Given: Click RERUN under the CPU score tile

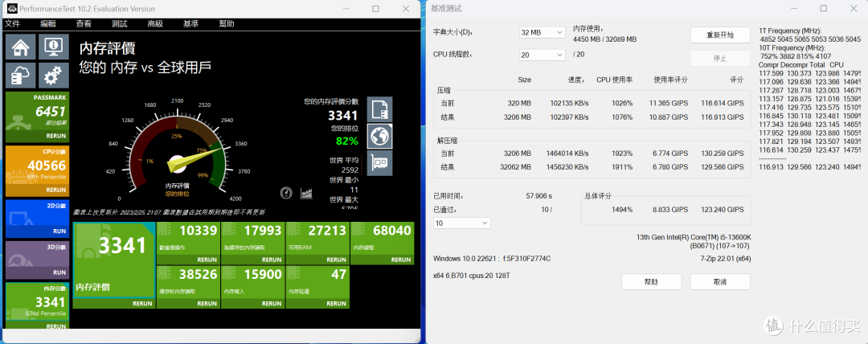Looking at the screenshot, I should pos(56,190).
